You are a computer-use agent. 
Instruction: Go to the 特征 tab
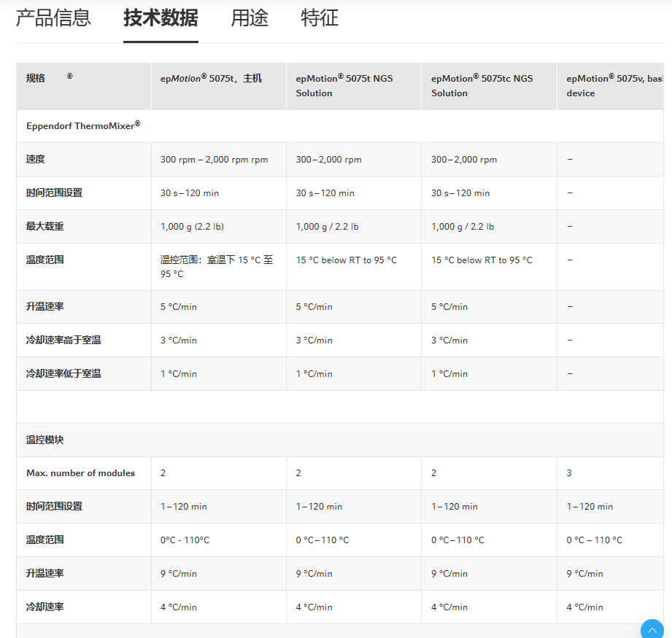[x=320, y=17]
